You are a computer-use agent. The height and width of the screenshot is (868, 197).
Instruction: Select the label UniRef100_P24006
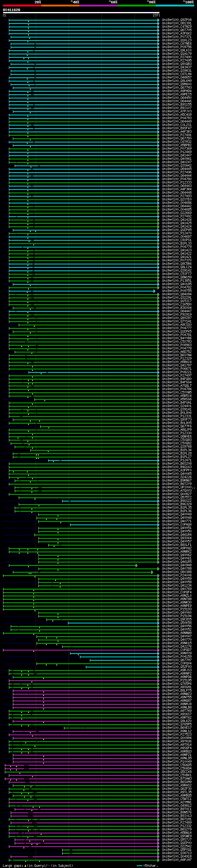[177, 575]
